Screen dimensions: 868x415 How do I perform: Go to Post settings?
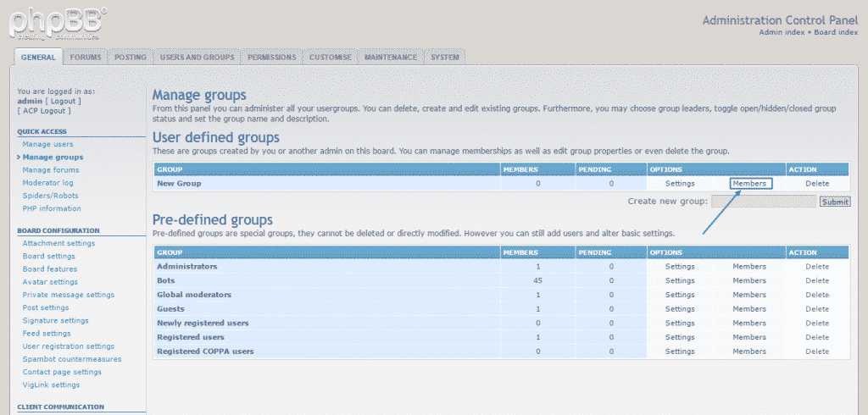pyautogui.click(x=46, y=307)
